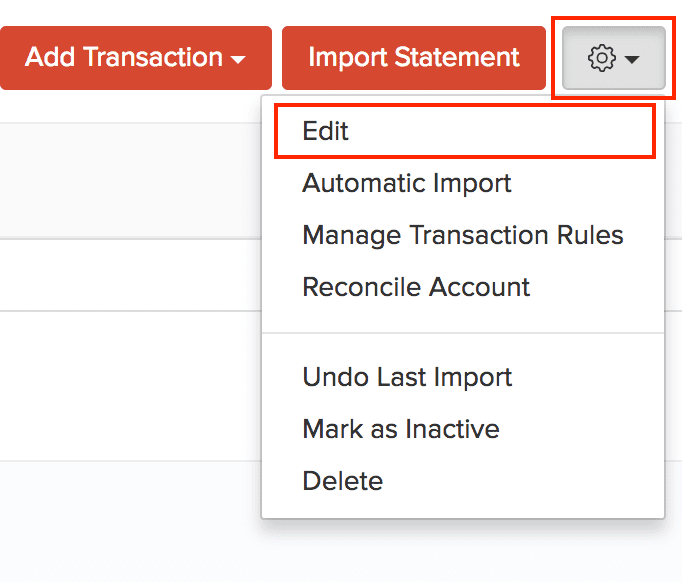682x582 pixels.
Task: Choose Automatic Import menu option
Action: [x=407, y=183]
